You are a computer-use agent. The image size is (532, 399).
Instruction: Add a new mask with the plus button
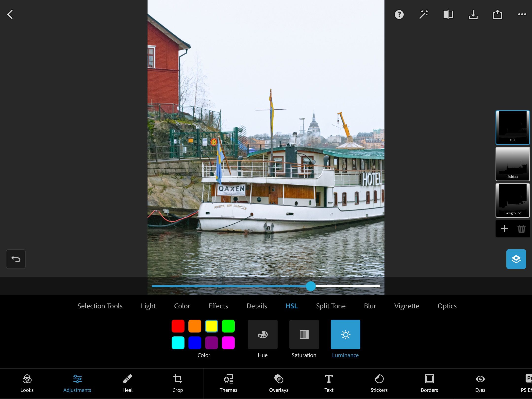(504, 229)
